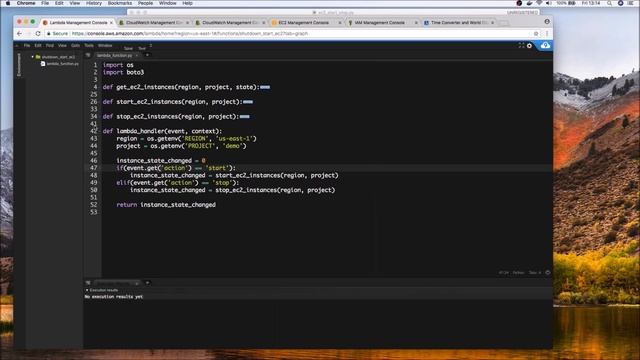
Task: Add a new editor tab with plus icon
Action: click(147, 55)
